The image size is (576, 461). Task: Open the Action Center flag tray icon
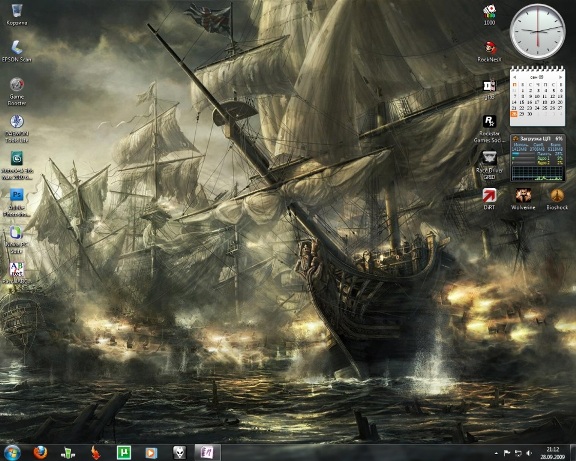click(506, 453)
